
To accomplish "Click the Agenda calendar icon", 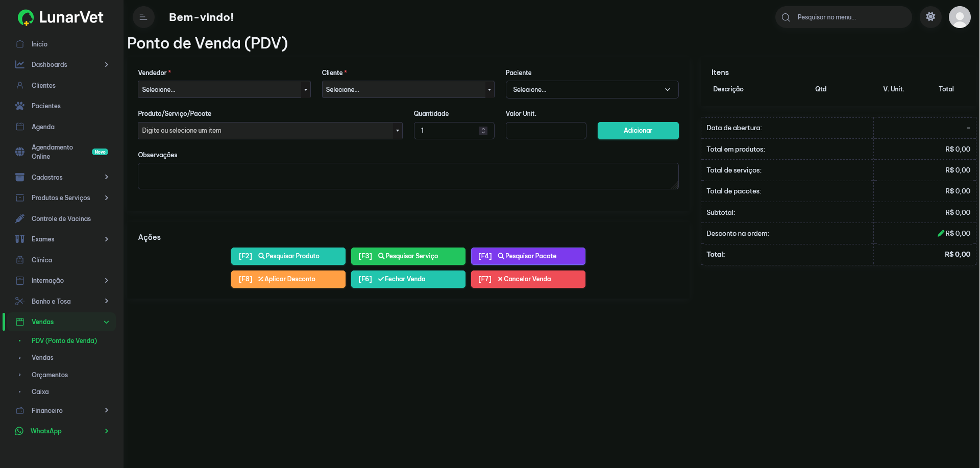I will pyautogui.click(x=20, y=127).
